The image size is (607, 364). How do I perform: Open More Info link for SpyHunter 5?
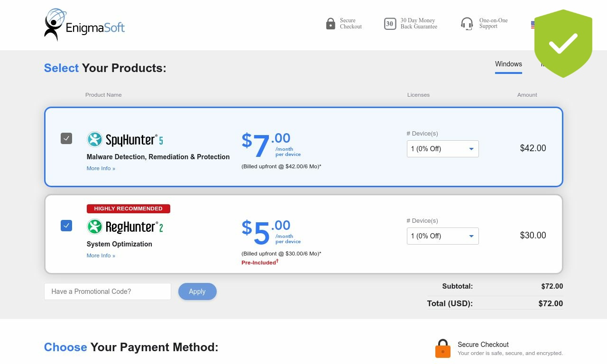pos(101,168)
